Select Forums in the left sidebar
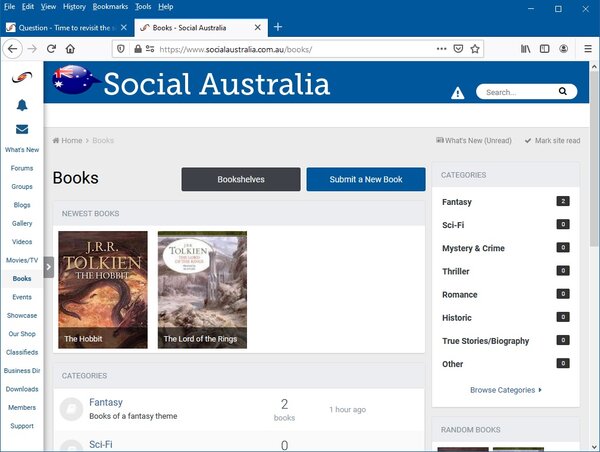This screenshot has height=452, width=600. pos(22,168)
